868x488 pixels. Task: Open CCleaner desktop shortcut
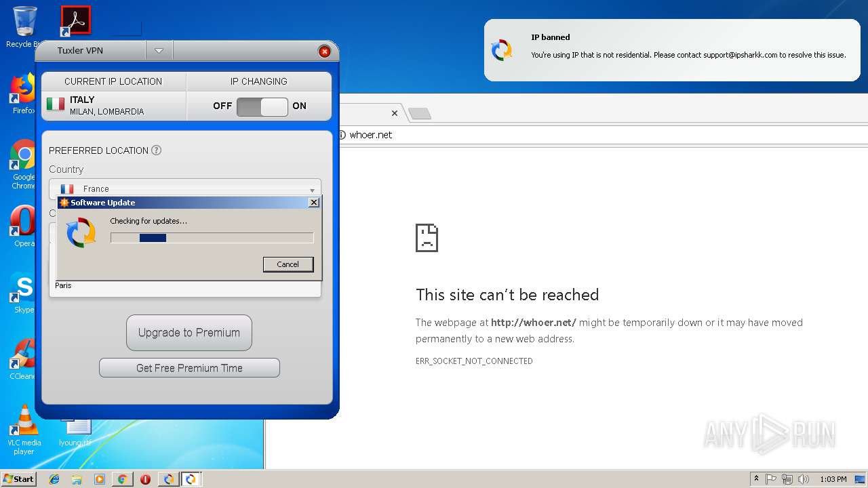pyautogui.click(x=24, y=359)
